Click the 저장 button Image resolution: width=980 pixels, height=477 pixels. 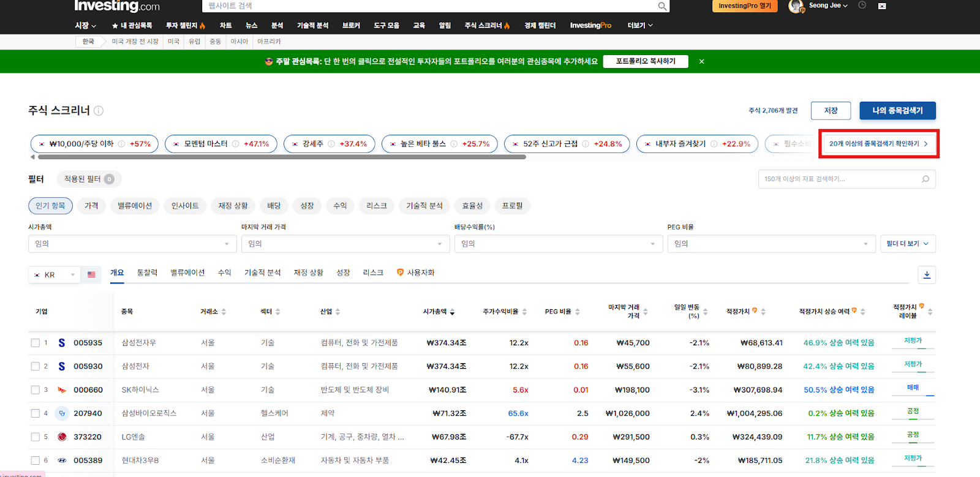(831, 111)
